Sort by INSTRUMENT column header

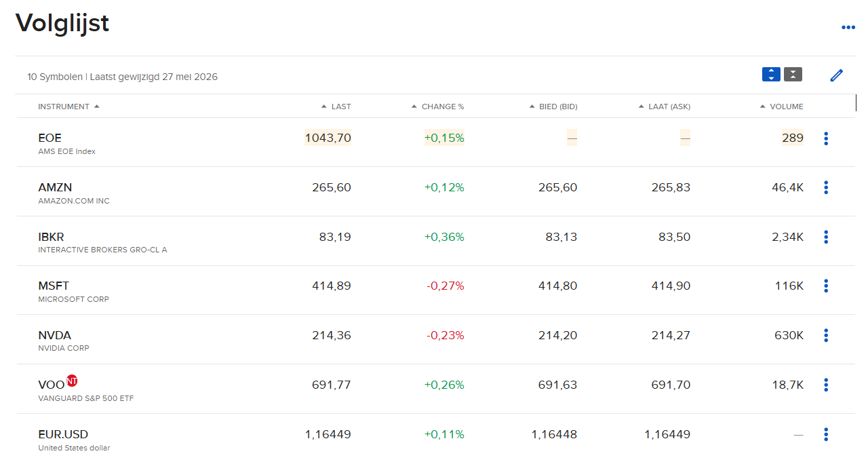click(68, 107)
